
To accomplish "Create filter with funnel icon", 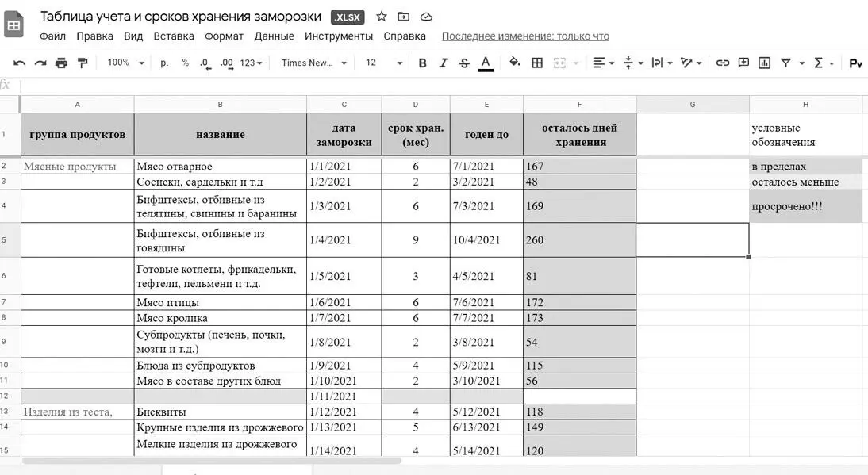I will [785, 63].
